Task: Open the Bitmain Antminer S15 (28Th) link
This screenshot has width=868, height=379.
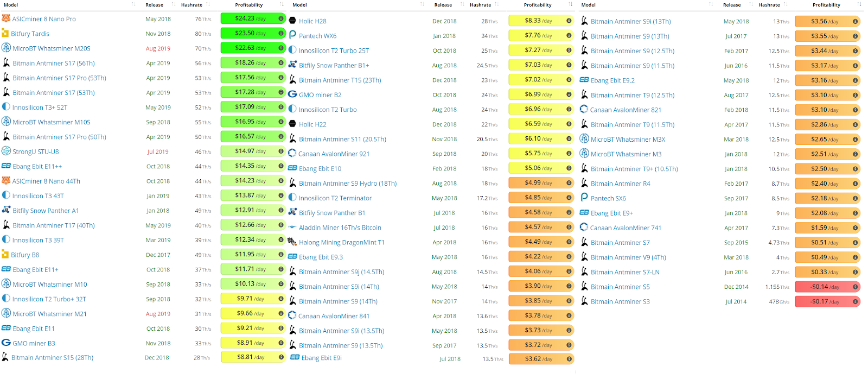Action: point(52,358)
